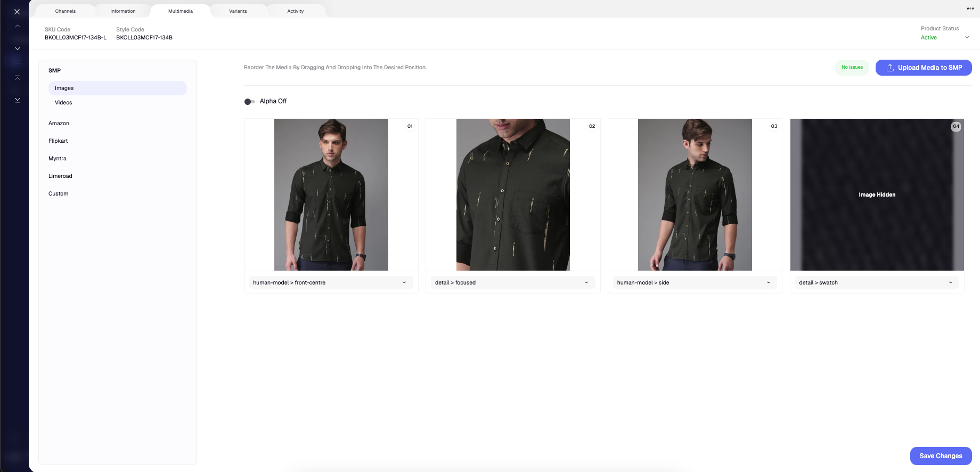980x472 pixels.
Task: Select Videos under SMP
Action: [x=63, y=102]
